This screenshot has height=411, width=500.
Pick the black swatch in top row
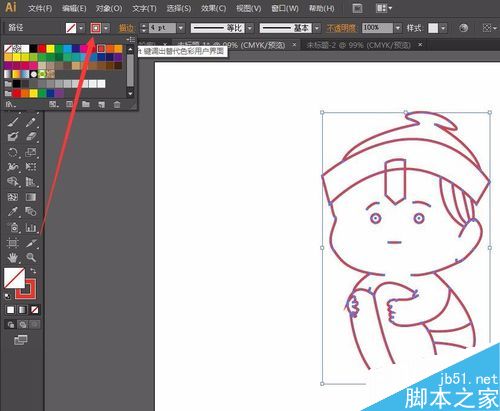coord(33,49)
